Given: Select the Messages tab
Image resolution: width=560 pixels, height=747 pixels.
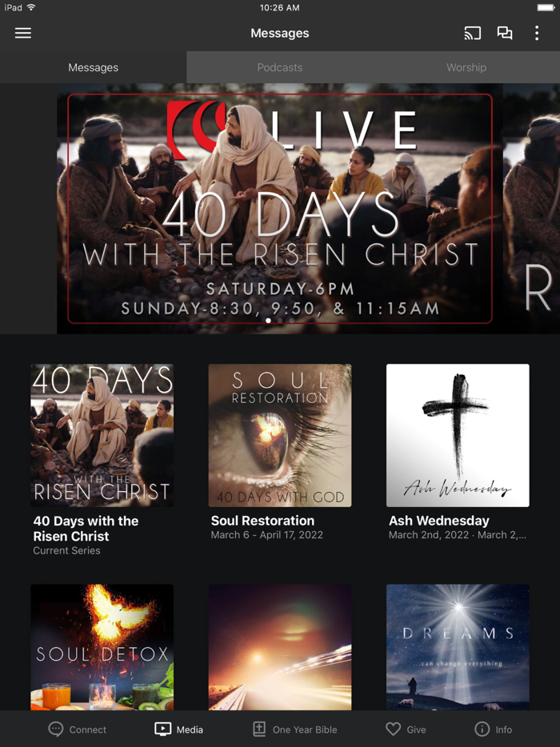Looking at the screenshot, I should 93,68.
